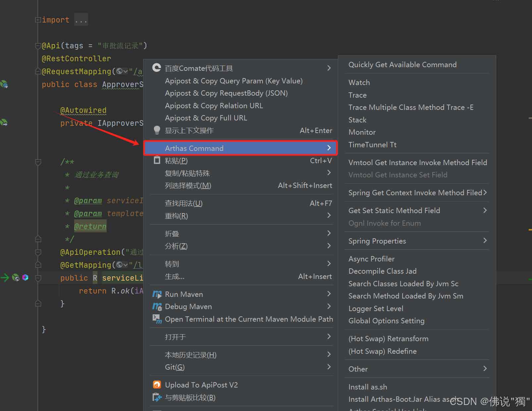Viewport: 532px width, 411px height.
Task: Open the Git(G) submenu
Action: 240,367
